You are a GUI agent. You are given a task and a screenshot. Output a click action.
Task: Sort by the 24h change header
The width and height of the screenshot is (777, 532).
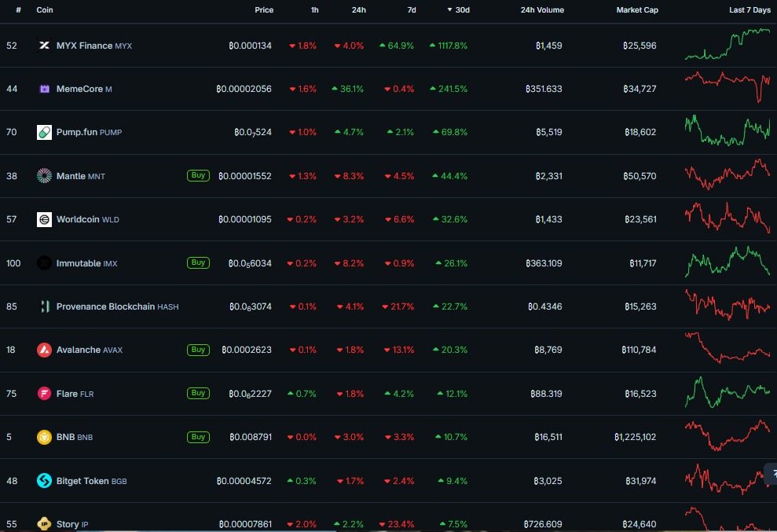click(359, 10)
